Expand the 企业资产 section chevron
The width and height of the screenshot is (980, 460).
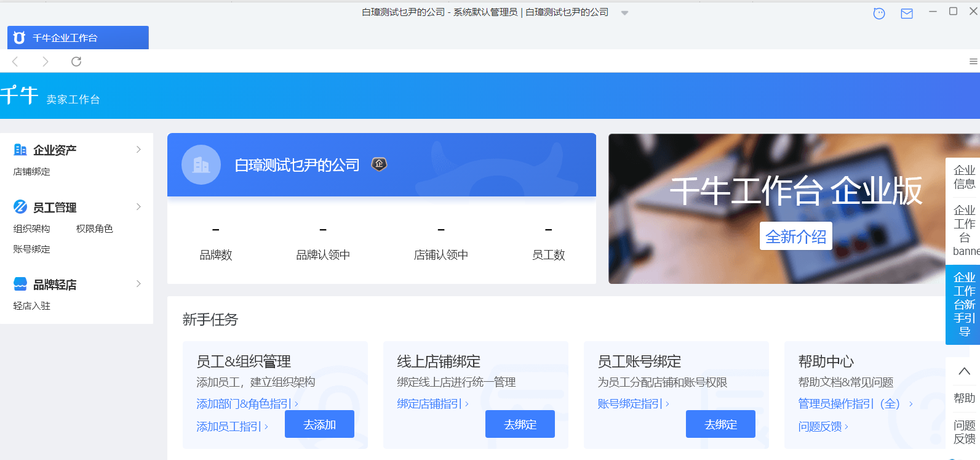139,150
